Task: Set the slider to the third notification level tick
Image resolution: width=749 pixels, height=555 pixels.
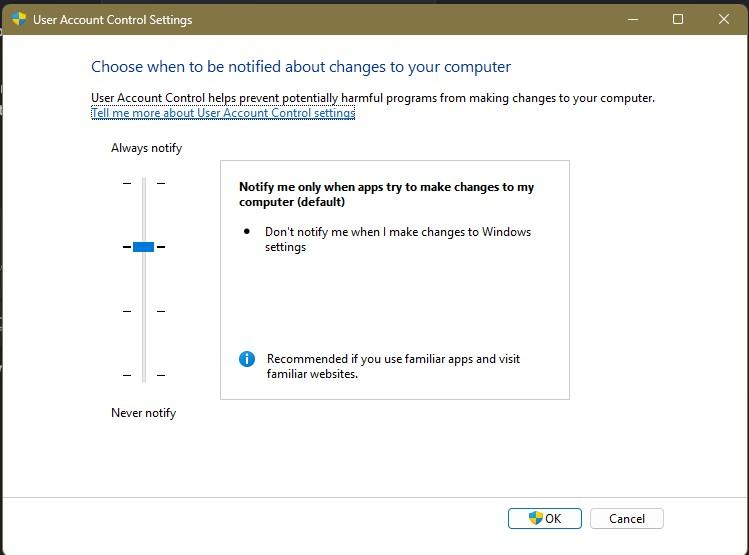Action: tap(144, 311)
